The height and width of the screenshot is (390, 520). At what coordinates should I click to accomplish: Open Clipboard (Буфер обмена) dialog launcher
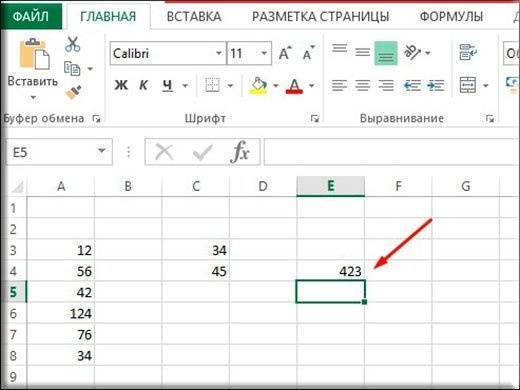point(97,118)
